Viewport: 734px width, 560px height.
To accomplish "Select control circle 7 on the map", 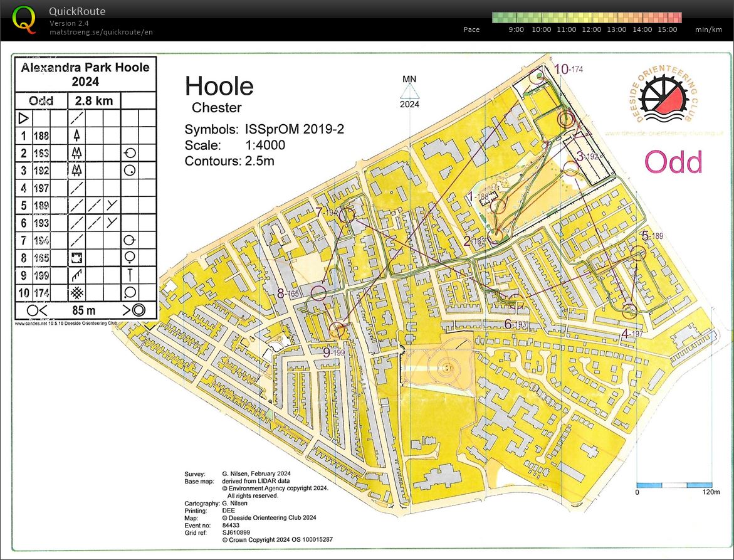I will [347, 215].
